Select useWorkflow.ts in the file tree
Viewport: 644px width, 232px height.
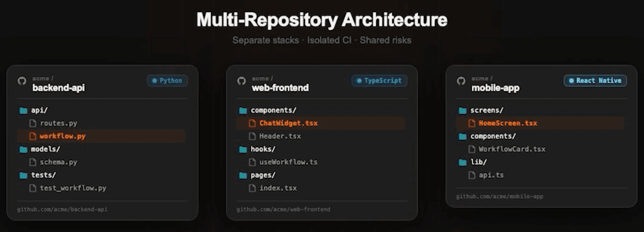tap(288, 162)
